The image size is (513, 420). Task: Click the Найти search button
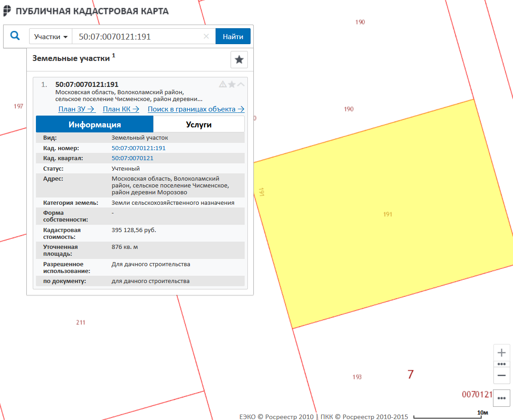point(233,36)
